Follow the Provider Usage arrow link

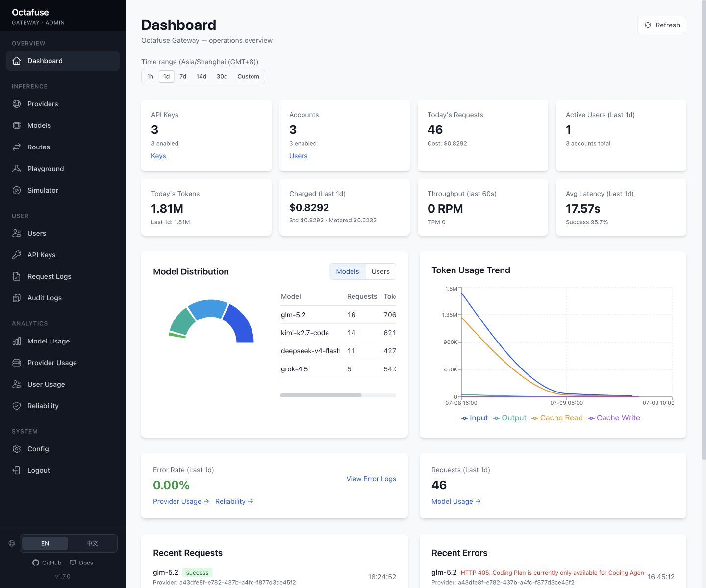pos(181,501)
